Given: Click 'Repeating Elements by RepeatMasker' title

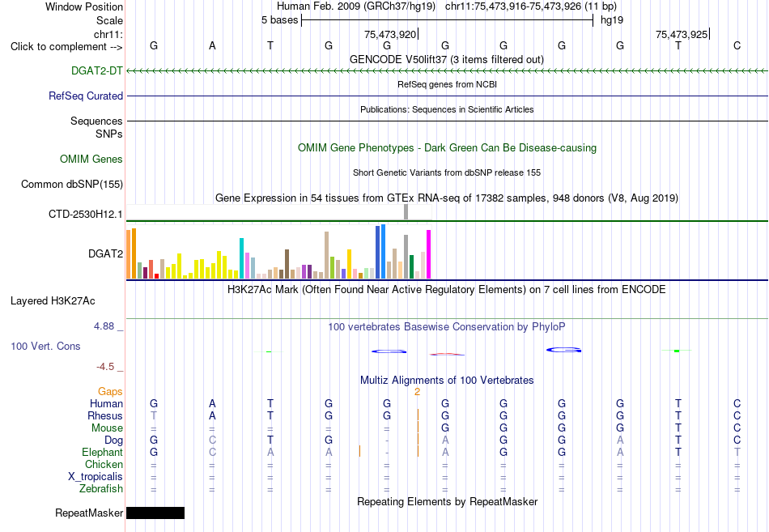Looking at the screenshot, I should click(x=447, y=501).
